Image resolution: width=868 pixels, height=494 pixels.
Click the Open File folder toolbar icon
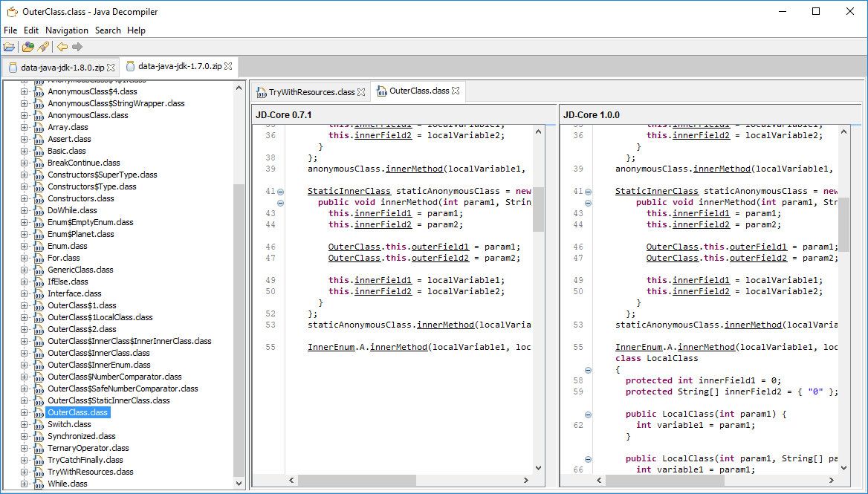[x=9, y=47]
